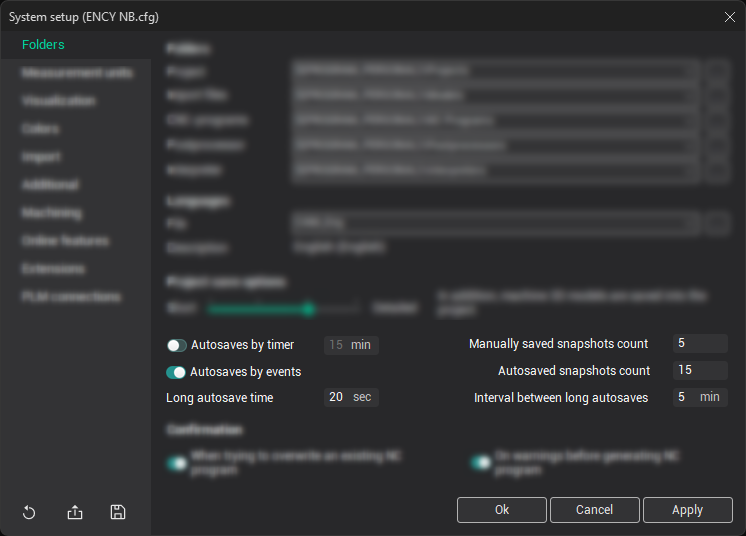This screenshot has height=536, width=746.
Task: Enable the Autosaves by timer toggle
Action: (177, 345)
